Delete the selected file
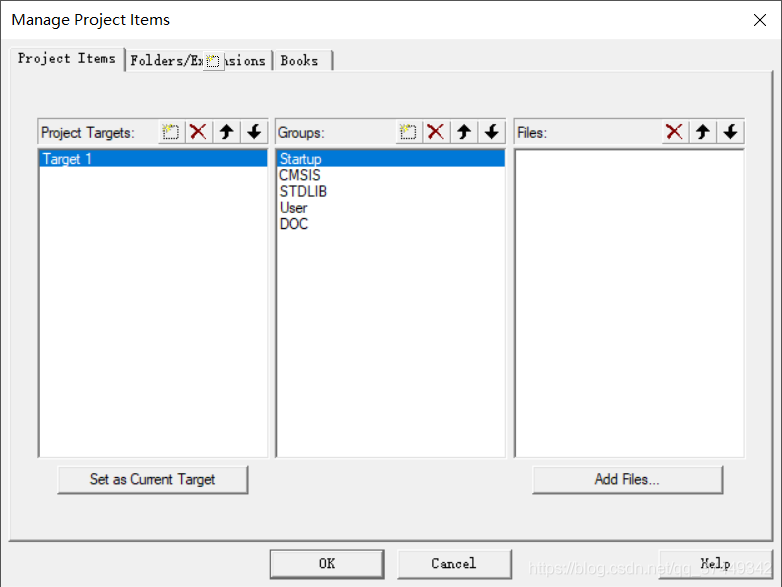782x587 pixels. pyautogui.click(x=675, y=132)
